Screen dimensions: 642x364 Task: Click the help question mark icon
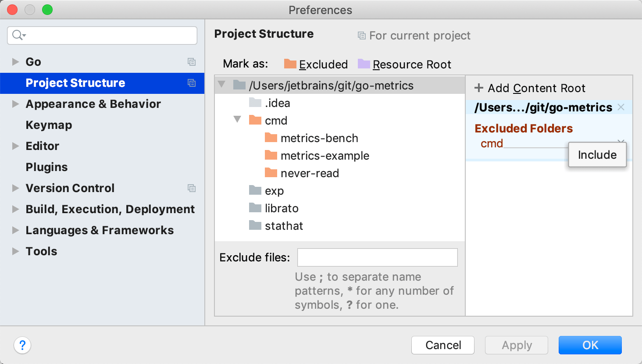[x=22, y=345]
